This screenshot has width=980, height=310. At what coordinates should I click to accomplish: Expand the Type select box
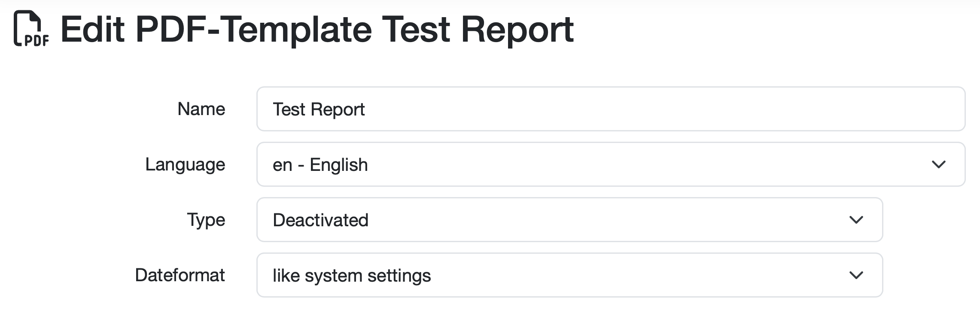(x=558, y=220)
